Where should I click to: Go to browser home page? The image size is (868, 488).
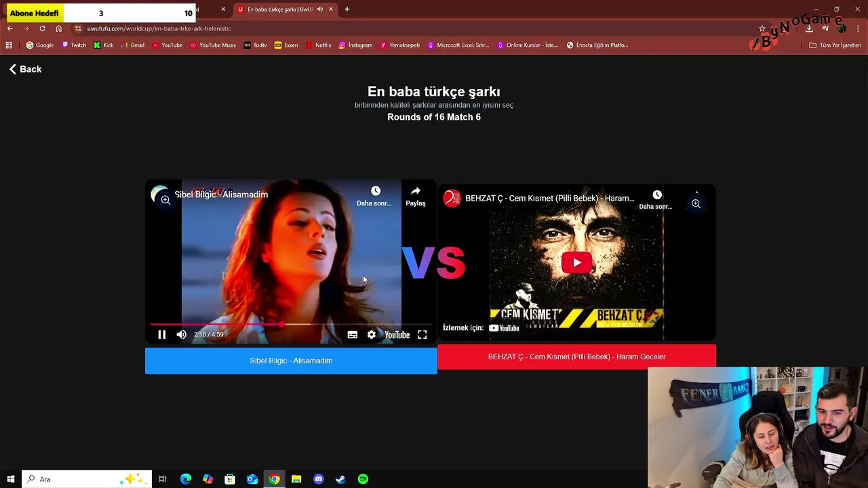click(58, 28)
